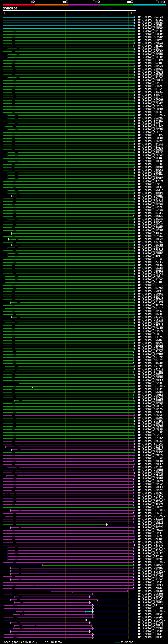Click the UniRef100_A1SUS0 label
The image size is (168, 644).
pos(151,98)
